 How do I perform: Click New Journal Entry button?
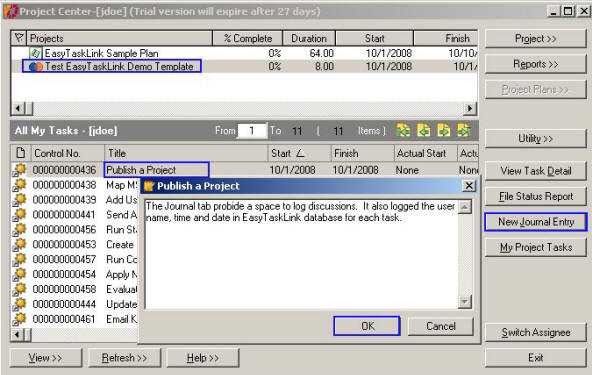(536, 222)
